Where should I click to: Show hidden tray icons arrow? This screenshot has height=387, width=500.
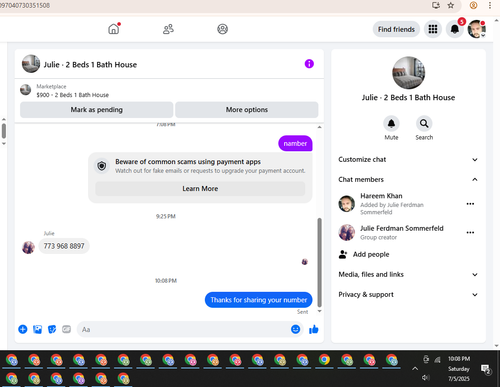[415, 368]
